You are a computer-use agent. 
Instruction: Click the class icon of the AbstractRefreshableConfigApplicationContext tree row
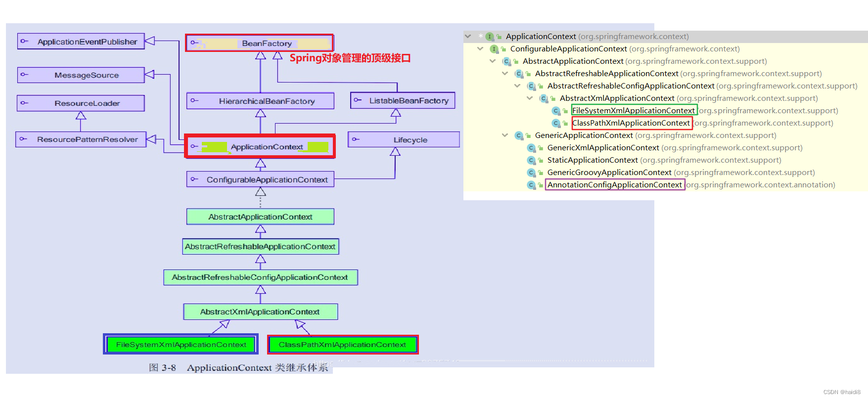(531, 86)
